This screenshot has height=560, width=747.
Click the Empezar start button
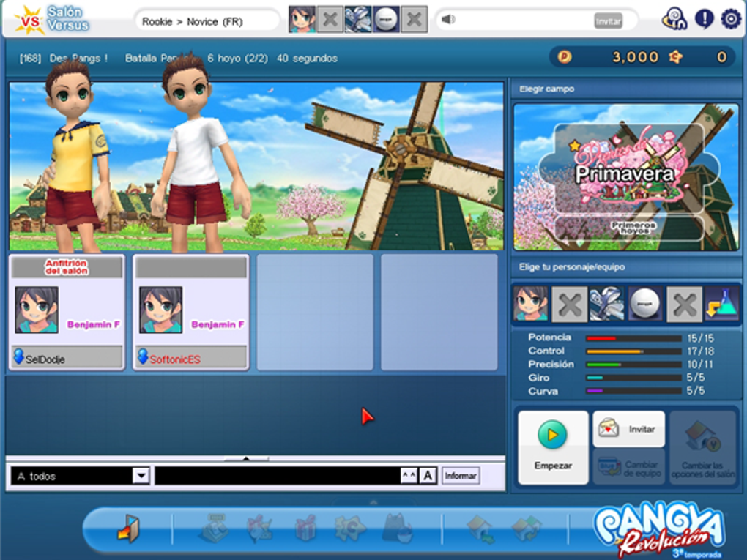click(x=553, y=447)
